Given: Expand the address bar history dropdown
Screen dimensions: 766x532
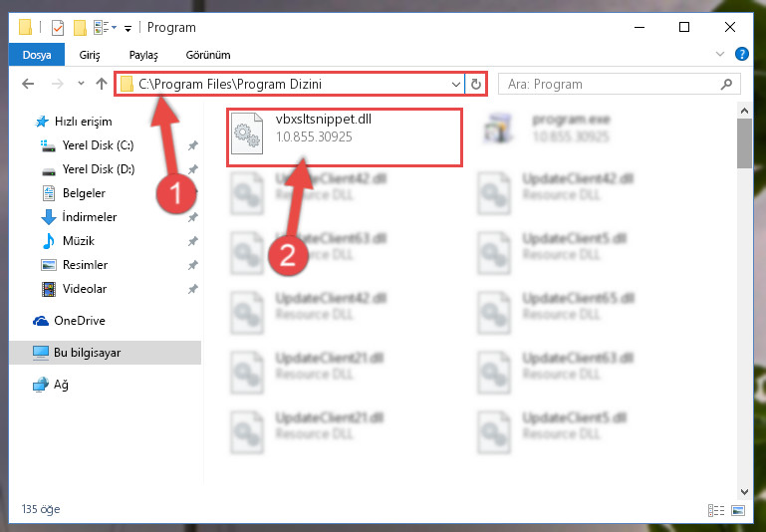Looking at the screenshot, I should click(456, 84).
